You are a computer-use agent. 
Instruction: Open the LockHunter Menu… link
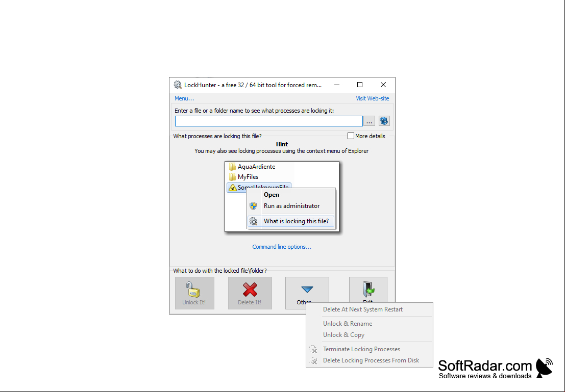184,98
